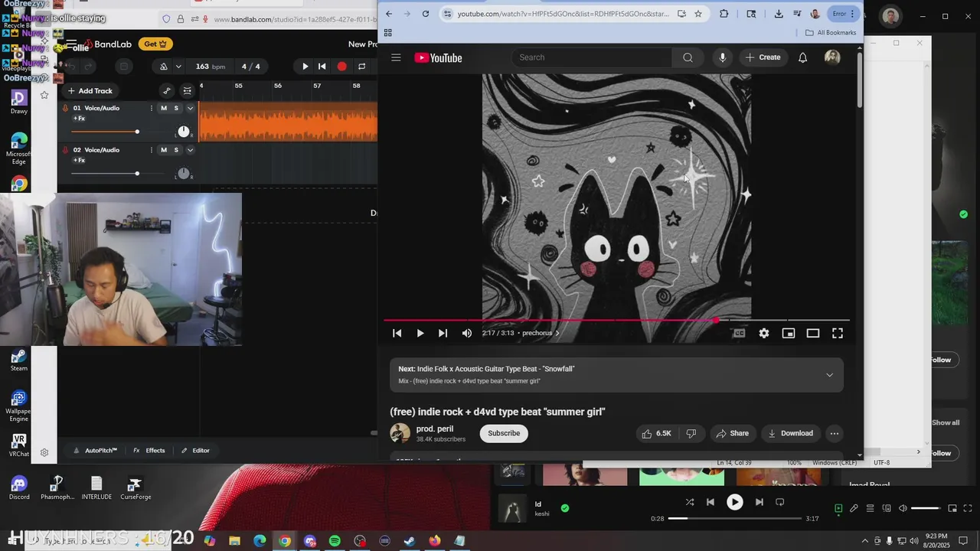Viewport: 980px width, 551px height.
Task: Expand track 01 options chevron
Action: click(x=190, y=108)
